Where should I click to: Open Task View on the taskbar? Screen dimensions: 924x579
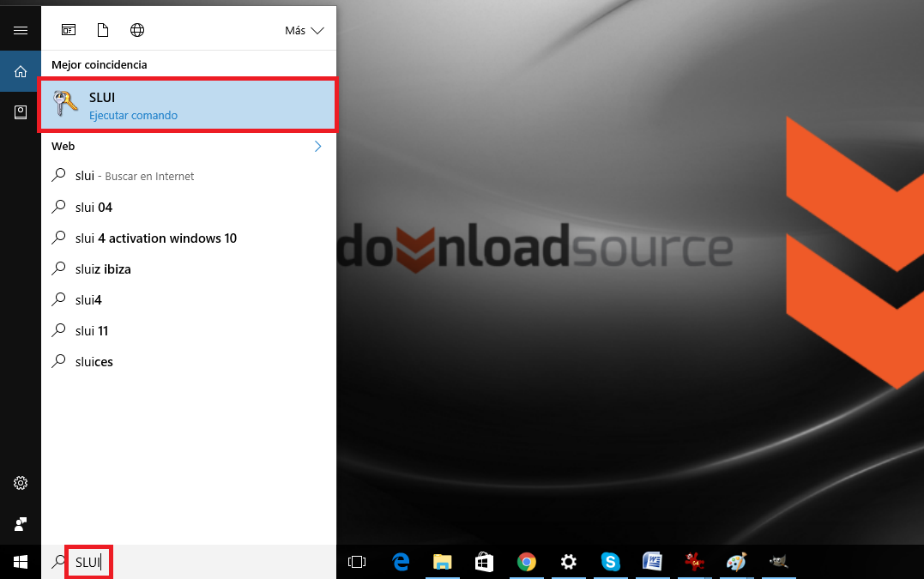click(x=357, y=562)
